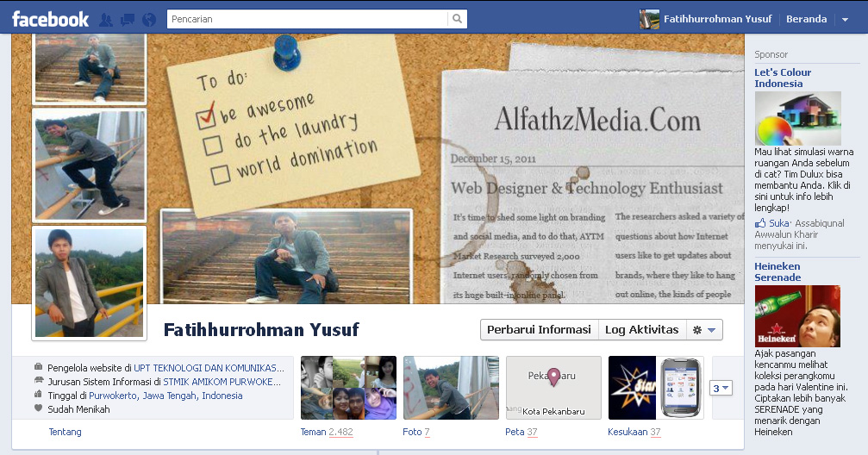Open the messages icon
This screenshot has height=455, width=868.
coord(128,20)
